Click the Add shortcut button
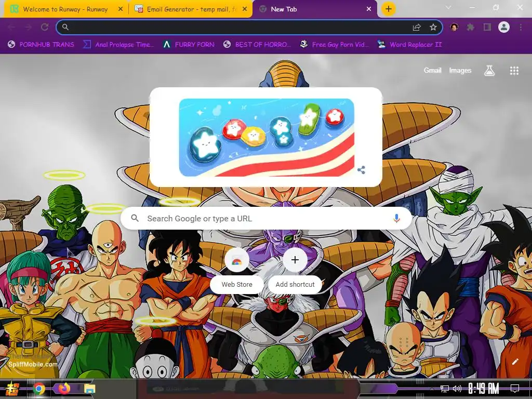Screen dimensions: 532x399 (295, 270)
